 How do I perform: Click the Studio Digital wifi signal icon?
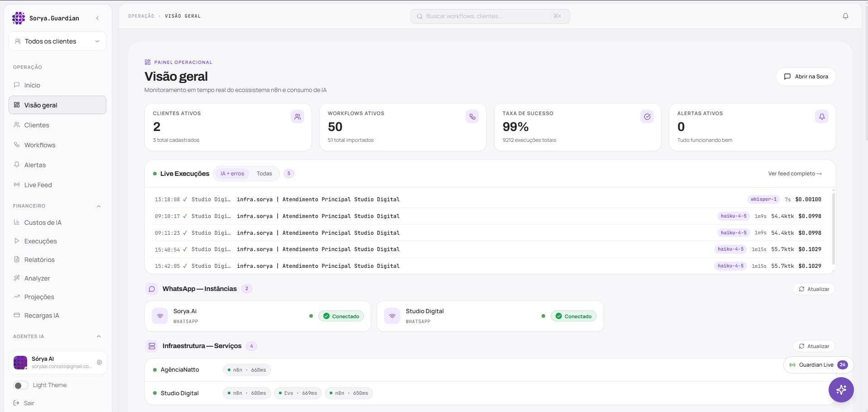pos(392,316)
